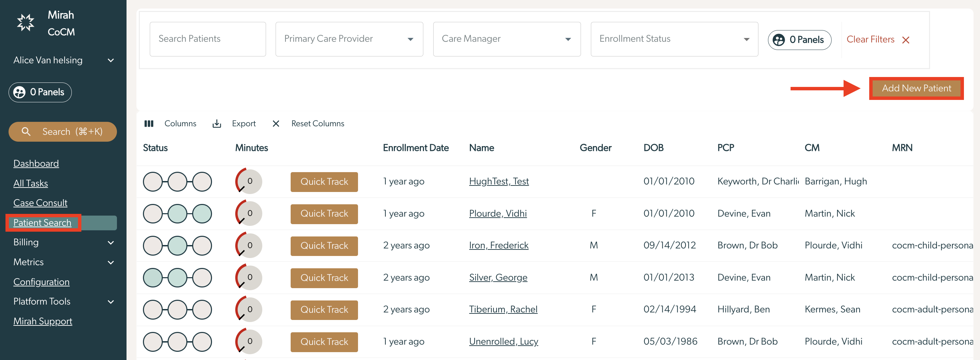Sort by the Status column header
This screenshot has height=360, width=980.
[x=155, y=147]
